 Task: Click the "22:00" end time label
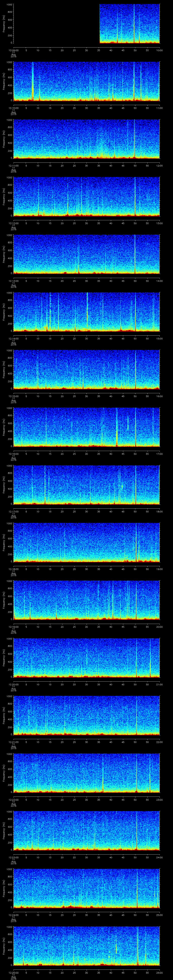pos(159,742)
